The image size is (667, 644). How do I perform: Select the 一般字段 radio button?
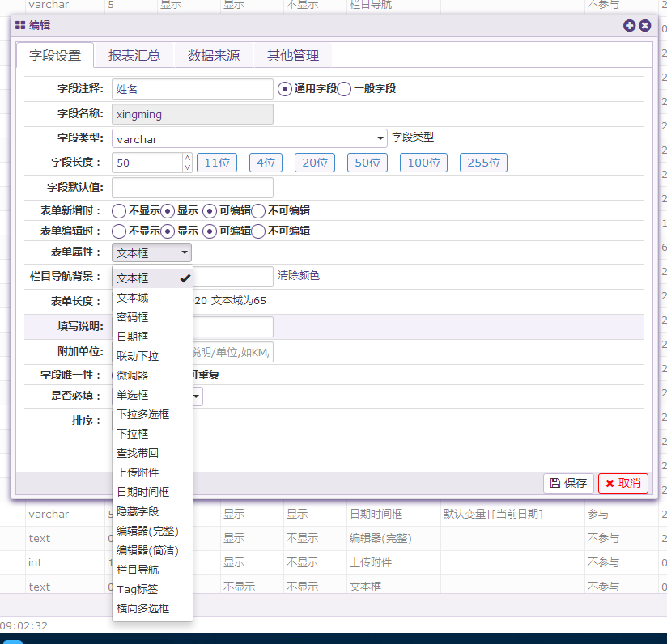pyautogui.click(x=344, y=89)
